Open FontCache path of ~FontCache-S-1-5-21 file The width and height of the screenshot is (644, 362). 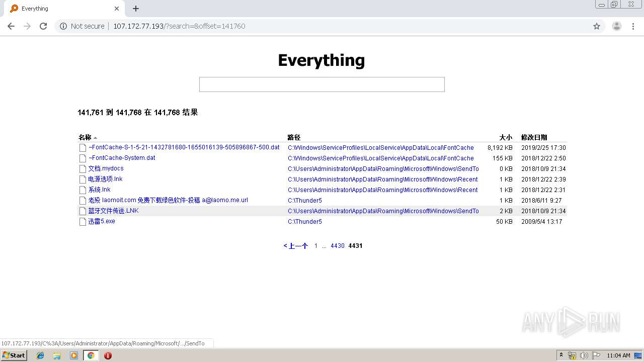(381, 148)
